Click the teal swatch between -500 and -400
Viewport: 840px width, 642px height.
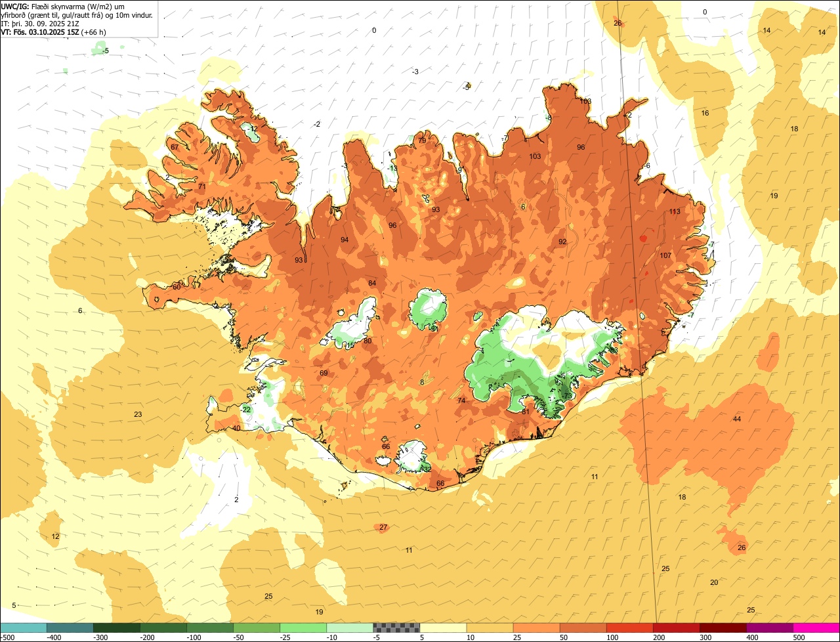click(24, 628)
